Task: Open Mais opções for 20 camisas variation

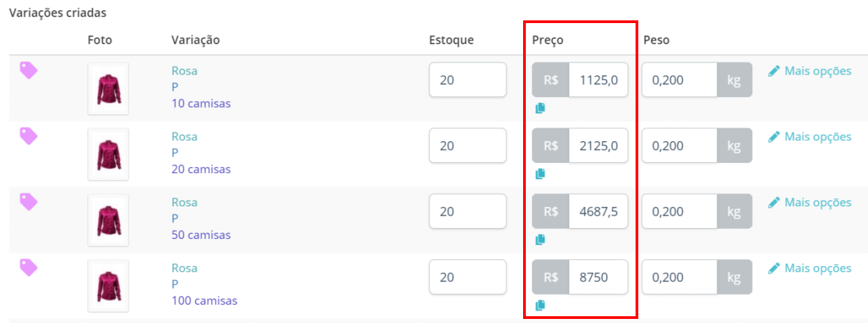Action: [x=810, y=136]
